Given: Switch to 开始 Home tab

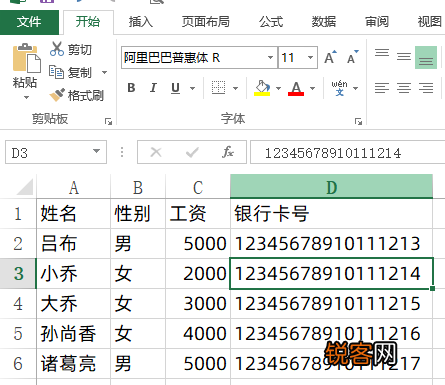Looking at the screenshot, I should (88, 22).
